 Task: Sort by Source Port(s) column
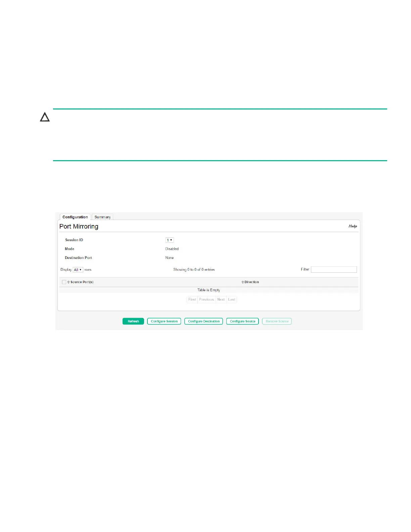coord(81,282)
